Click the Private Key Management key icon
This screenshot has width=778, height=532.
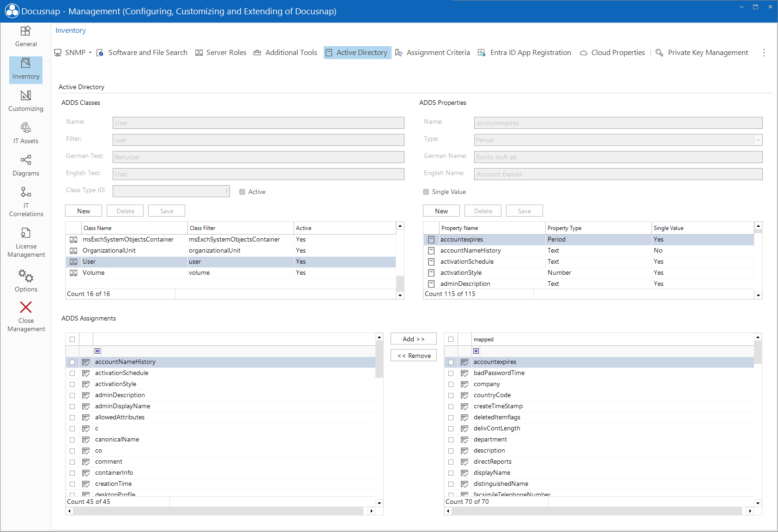659,53
